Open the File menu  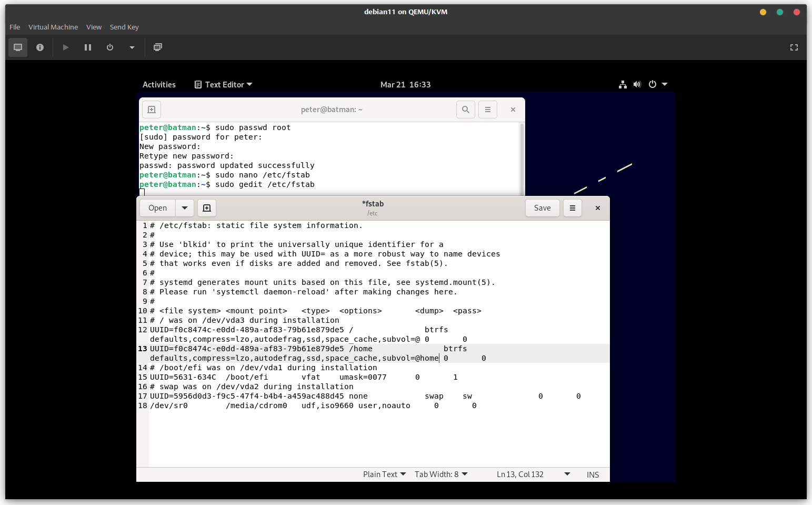(x=15, y=27)
